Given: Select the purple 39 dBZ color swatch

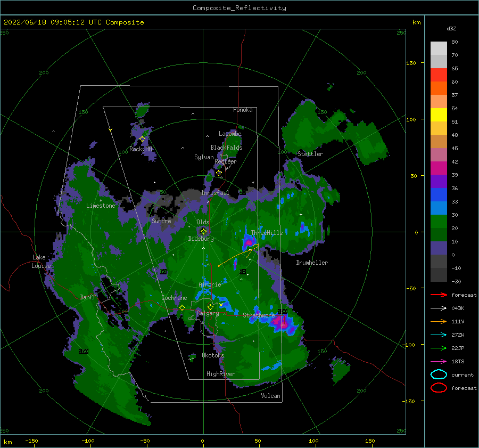Looking at the screenshot, I should click(439, 182).
